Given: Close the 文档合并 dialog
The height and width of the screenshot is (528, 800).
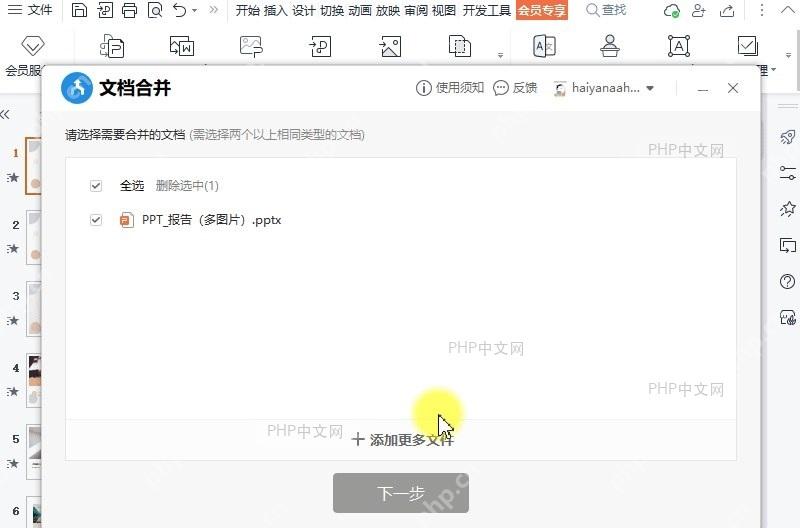Looking at the screenshot, I should [733, 88].
